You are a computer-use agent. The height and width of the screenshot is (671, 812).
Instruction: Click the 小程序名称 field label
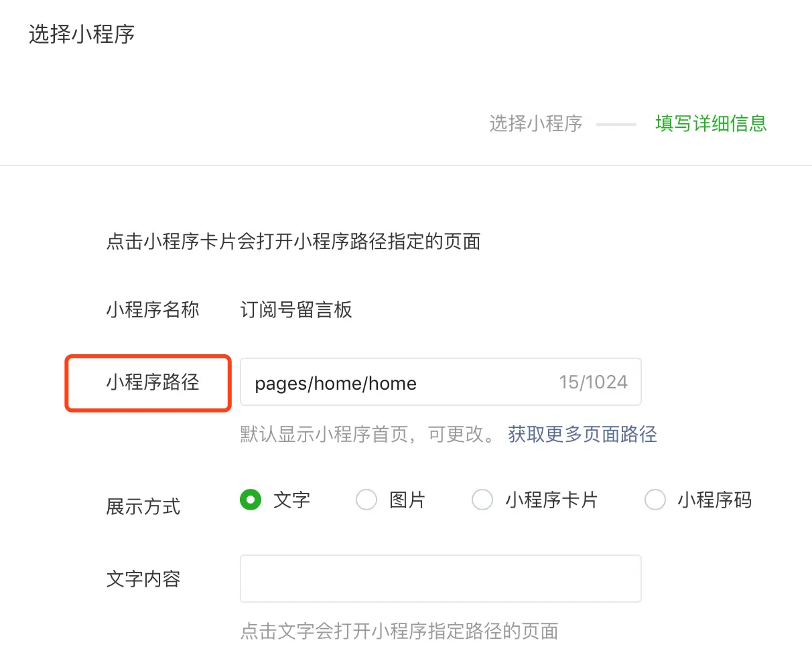(x=153, y=309)
